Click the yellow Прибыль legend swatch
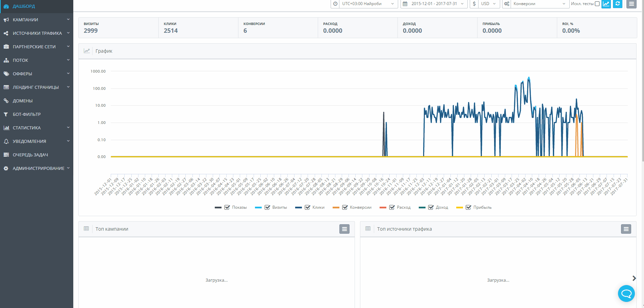The height and width of the screenshot is (308, 644). (x=459, y=207)
